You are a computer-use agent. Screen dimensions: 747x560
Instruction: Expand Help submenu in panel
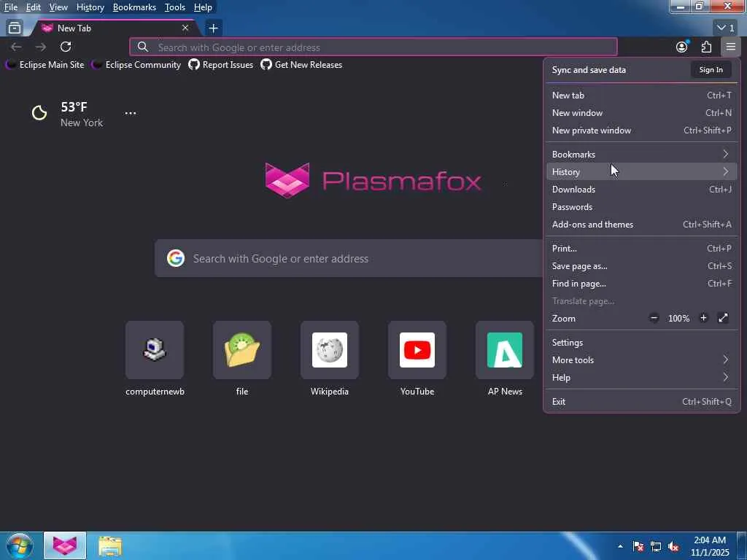pos(642,378)
